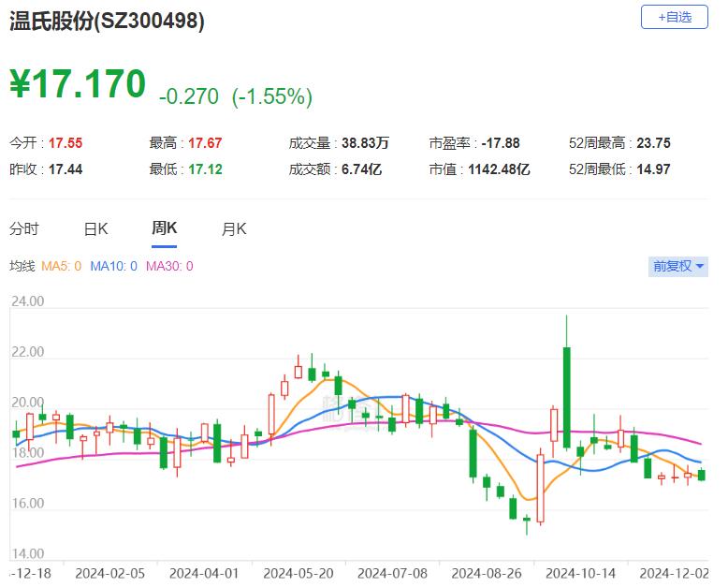Click the 温氏股份(SZ300498) stock title
Screen dimensions: 728x587
click(107, 22)
